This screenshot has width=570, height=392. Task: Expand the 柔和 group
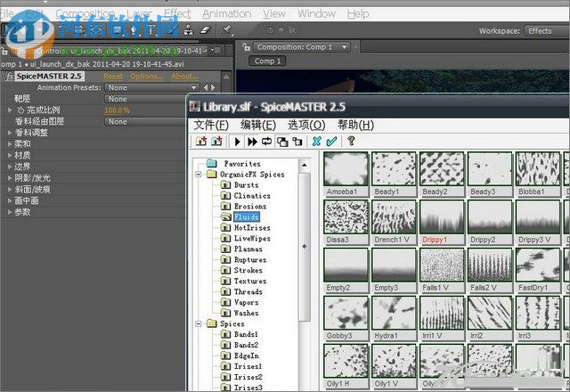[10, 144]
